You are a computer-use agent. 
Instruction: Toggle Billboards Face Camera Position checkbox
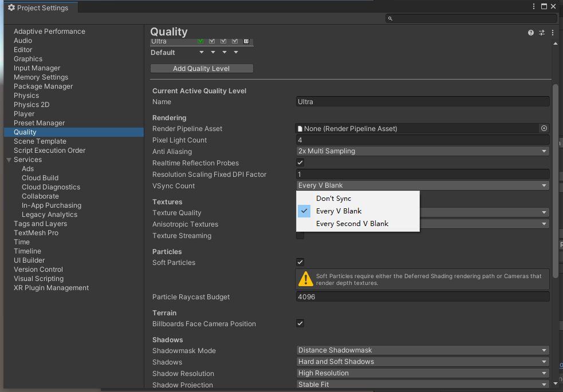point(300,323)
